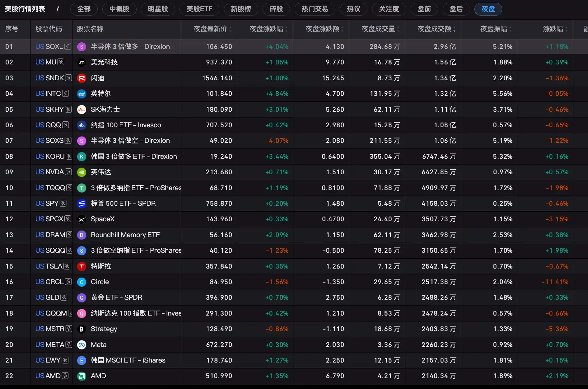This screenshot has width=588, height=389.
Task: Click the 355.04万 volume in KORU row
Action: click(x=385, y=157)
